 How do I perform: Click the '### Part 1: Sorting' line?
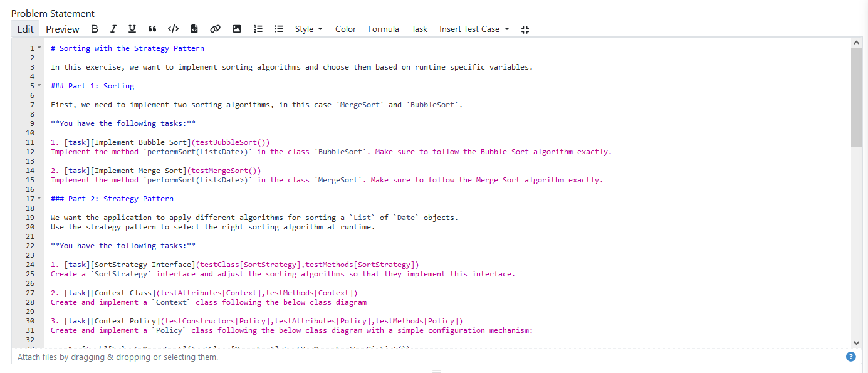(x=92, y=86)
